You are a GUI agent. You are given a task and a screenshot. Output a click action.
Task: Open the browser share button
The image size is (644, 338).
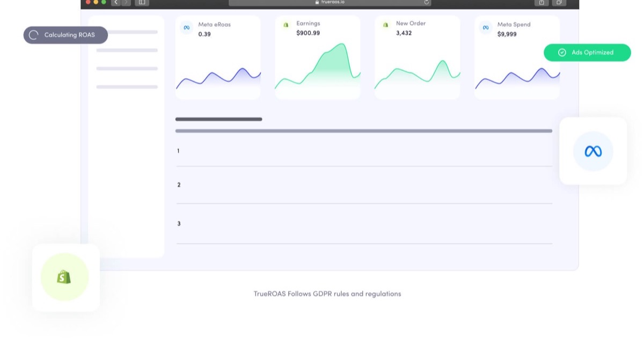click(541, 2)
